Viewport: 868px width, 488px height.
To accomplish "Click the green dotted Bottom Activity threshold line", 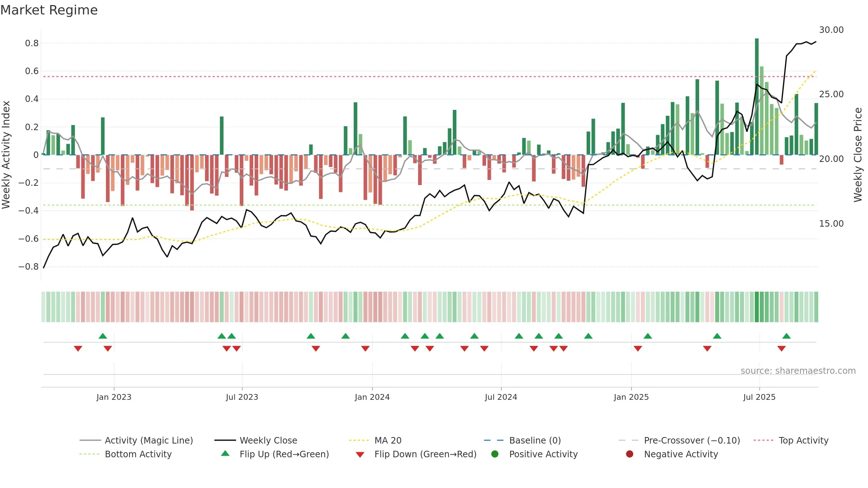I will pyautogui.click(x=430, y=205).
